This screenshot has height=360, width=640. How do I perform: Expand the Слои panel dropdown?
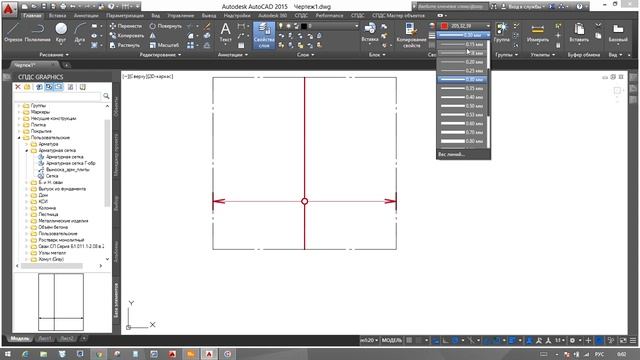[x=306, y=54]
